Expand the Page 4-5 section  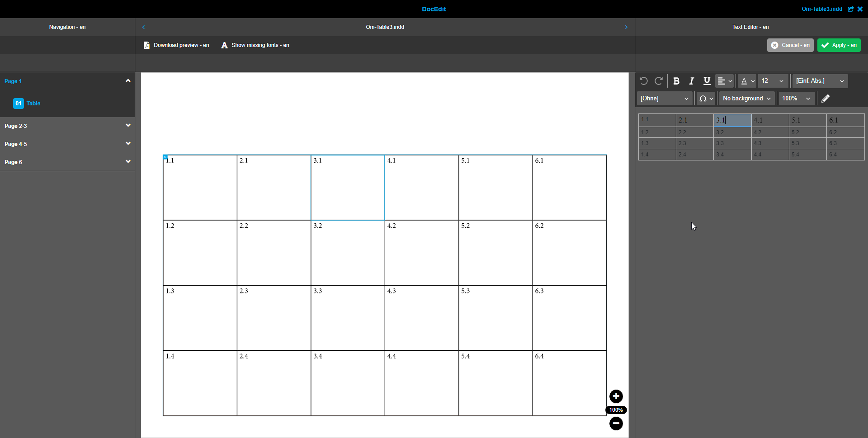click(128, 143)
